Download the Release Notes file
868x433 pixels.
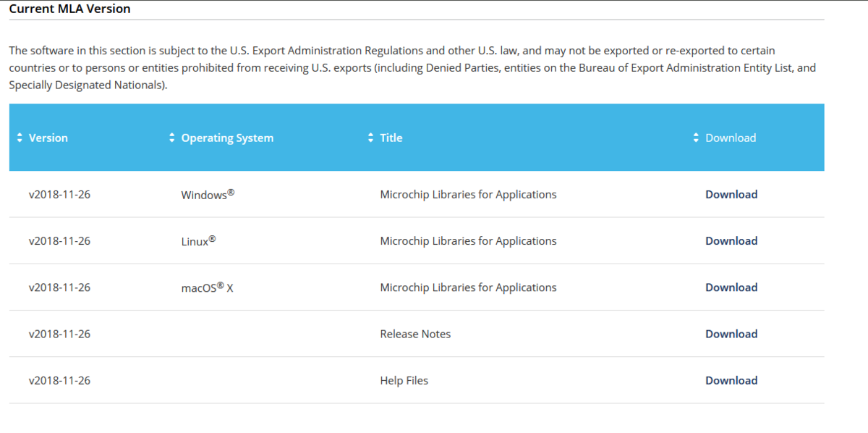[731, 334]
